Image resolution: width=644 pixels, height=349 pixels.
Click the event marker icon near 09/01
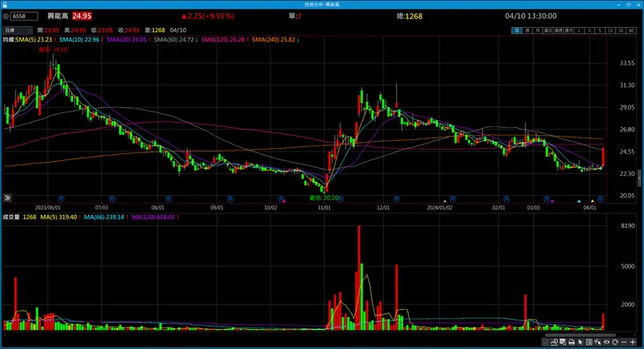230,198
